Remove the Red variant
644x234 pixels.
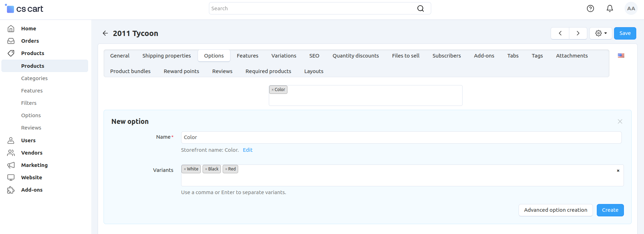tap(226, 169)
